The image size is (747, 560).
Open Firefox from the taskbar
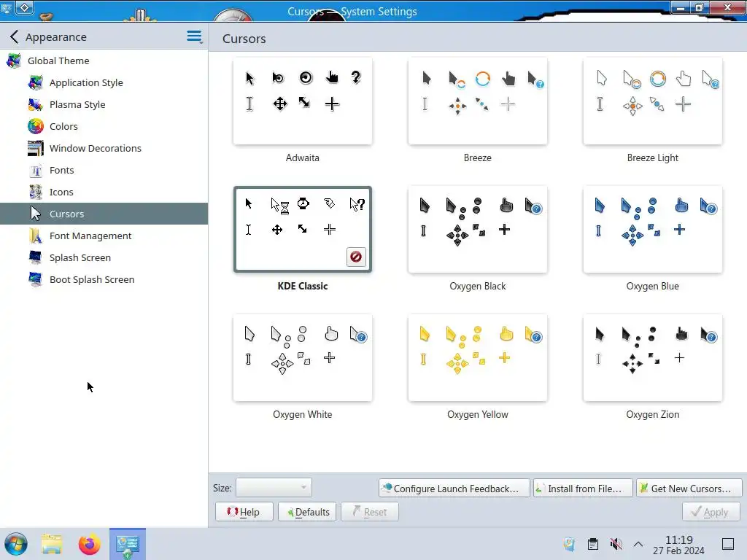89,544
